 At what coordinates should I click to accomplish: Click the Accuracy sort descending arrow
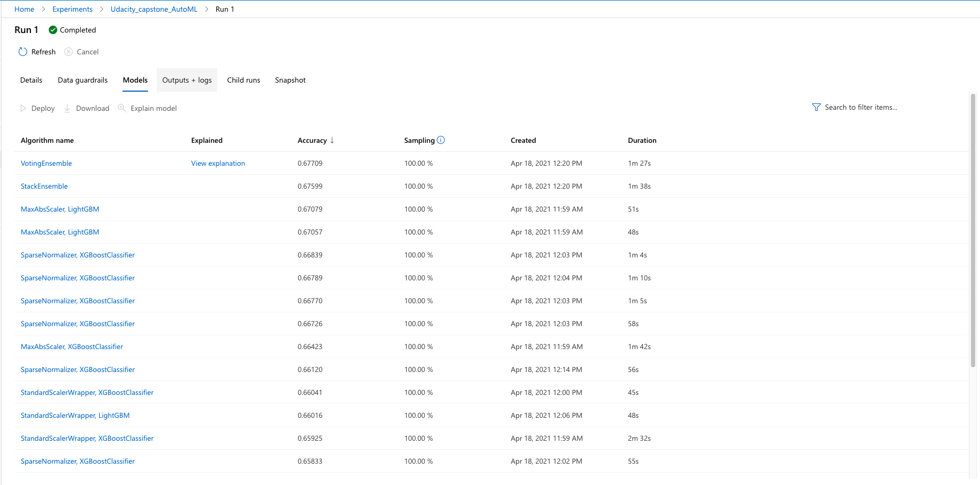point(332,140)
